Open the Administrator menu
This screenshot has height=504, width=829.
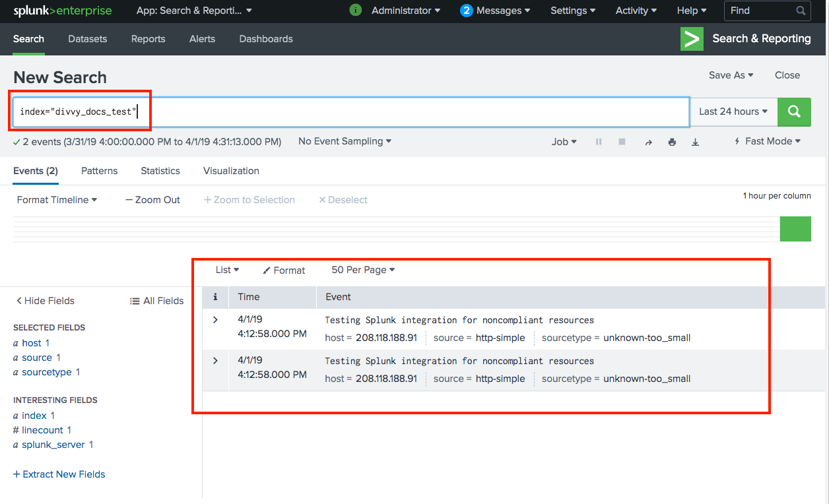tap(406, 11)
